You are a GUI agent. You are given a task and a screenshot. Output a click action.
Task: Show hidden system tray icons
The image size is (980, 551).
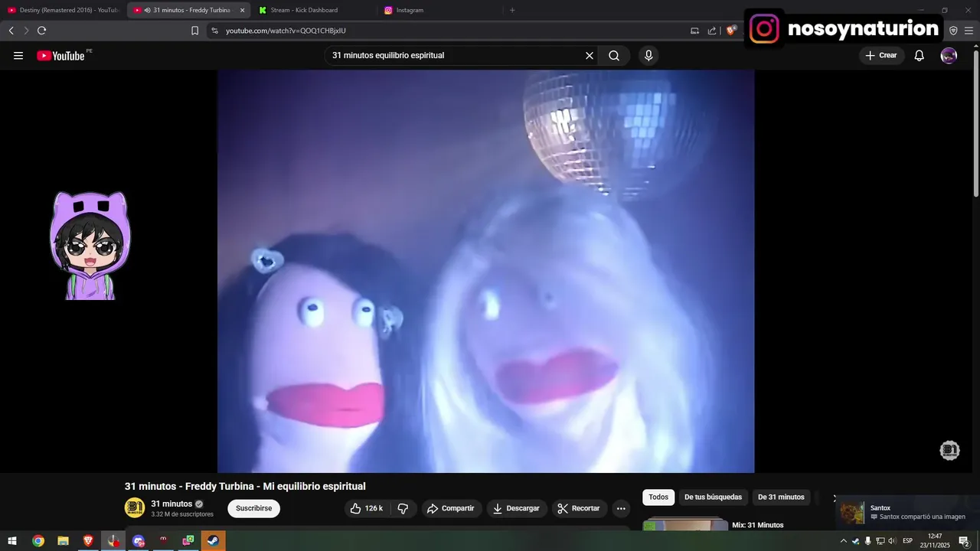pos(844,541)
